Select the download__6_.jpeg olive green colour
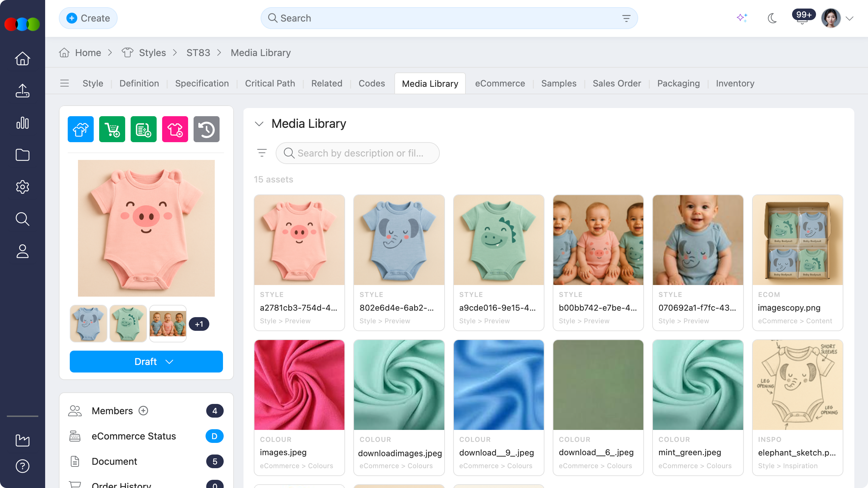Image resolution: width=868 pixels, height=488 pixels. (x=598, y=407)
